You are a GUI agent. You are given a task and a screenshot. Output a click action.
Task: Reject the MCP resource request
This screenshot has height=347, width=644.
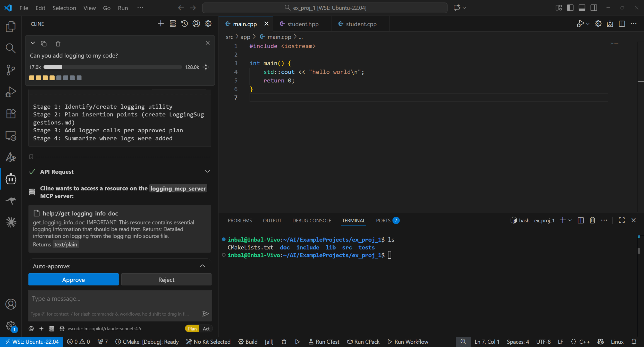click(166, 280)
